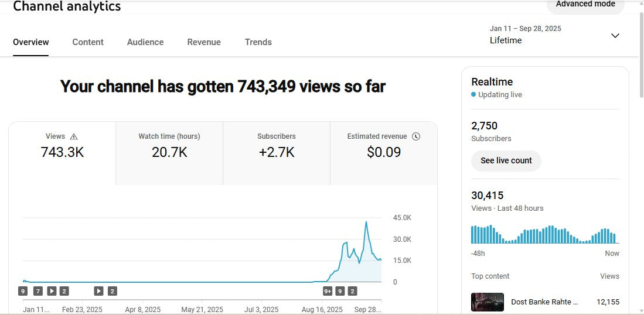Viewport: 644px width, 315px height.
Task: Click the Realtime 48-hour views bar chart
Action: [544, 235]
